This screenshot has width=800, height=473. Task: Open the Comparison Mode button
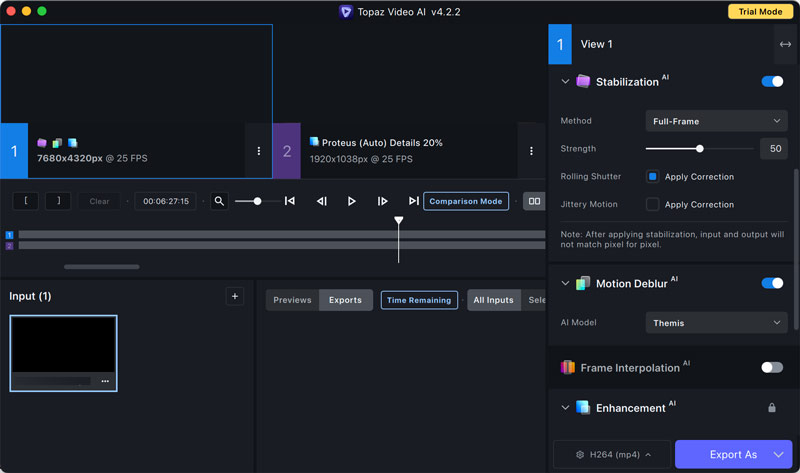click(466, 201)
